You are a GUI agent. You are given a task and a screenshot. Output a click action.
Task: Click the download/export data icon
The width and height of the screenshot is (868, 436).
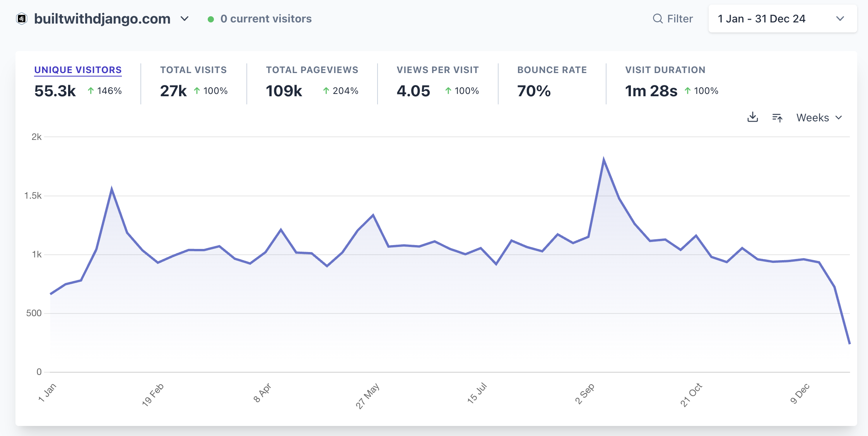click(752, 117)
